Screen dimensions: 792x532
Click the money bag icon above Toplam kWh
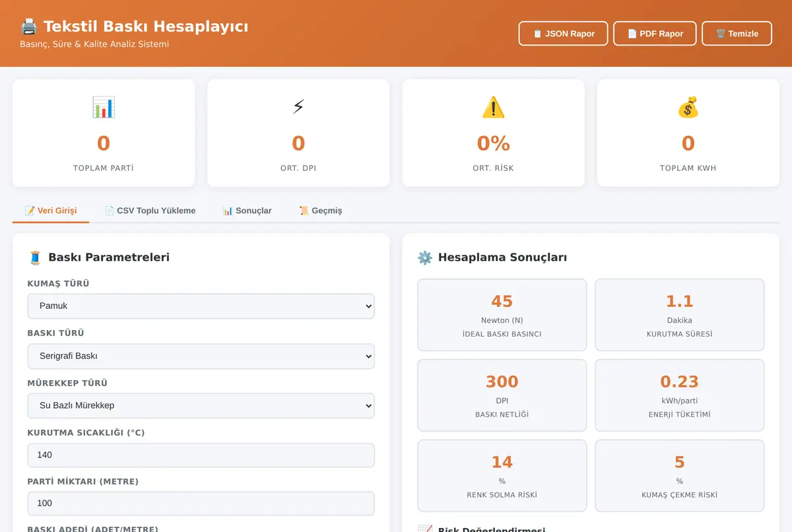click(688, 107)
